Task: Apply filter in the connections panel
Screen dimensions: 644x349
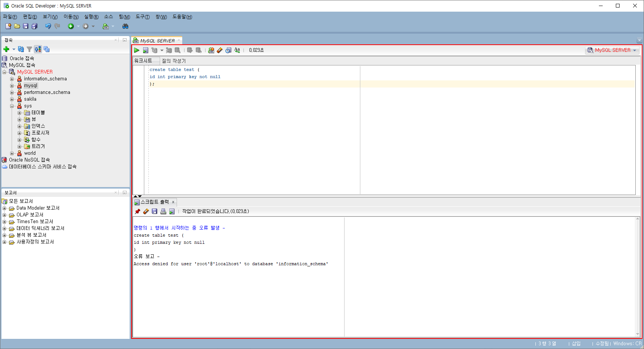Action: (29, 49)
